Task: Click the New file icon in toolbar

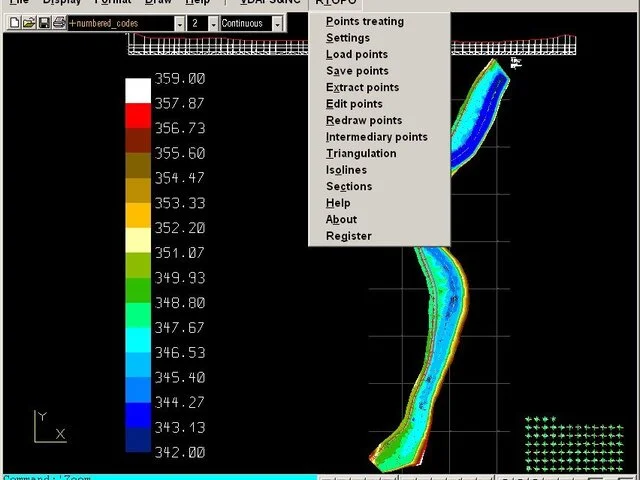Action: [x=14, y=23]
